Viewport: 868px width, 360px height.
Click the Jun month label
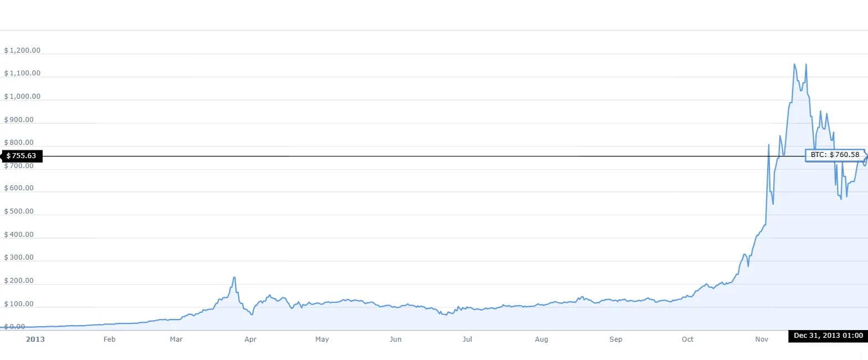pos(395,339)
